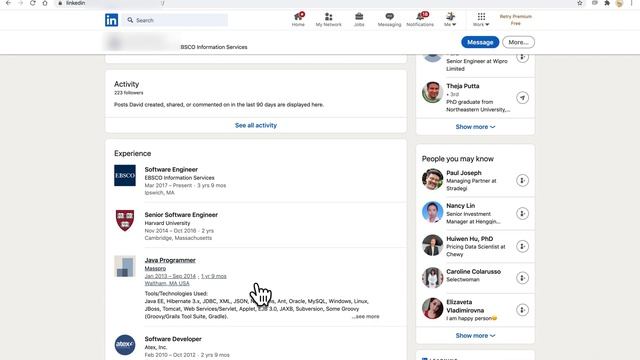Click Nancy Lin's name
Image resolution: width=640 pixels, height=360 pixels.
point(460,206)
